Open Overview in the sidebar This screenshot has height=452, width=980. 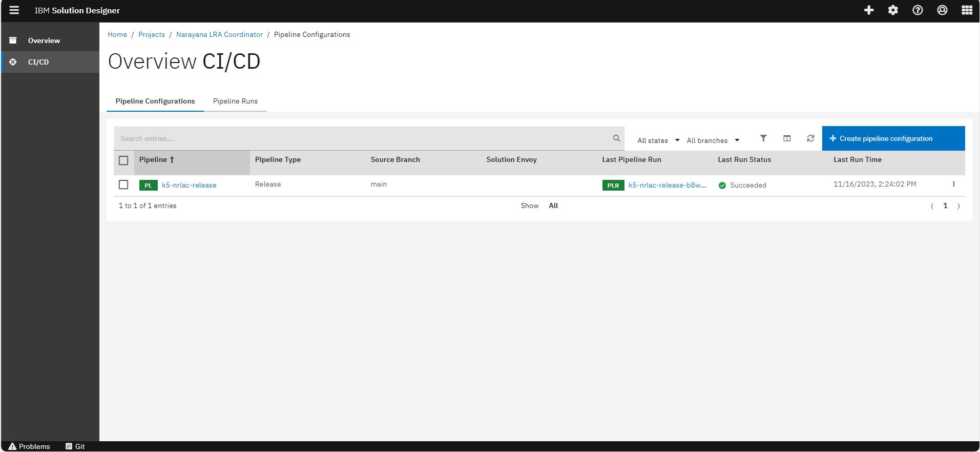pos(50,40)
